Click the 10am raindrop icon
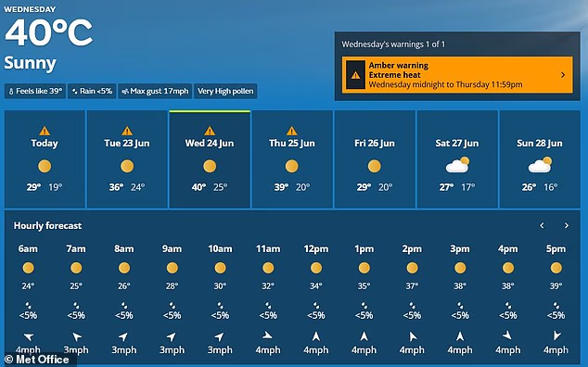Viewport: 588px width, 367px height. coord(220,305)
